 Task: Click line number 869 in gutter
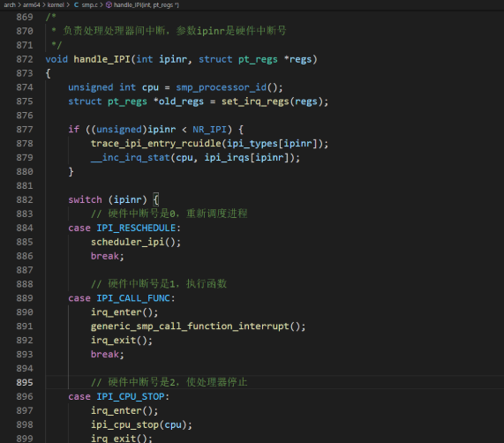click(25, 17)
